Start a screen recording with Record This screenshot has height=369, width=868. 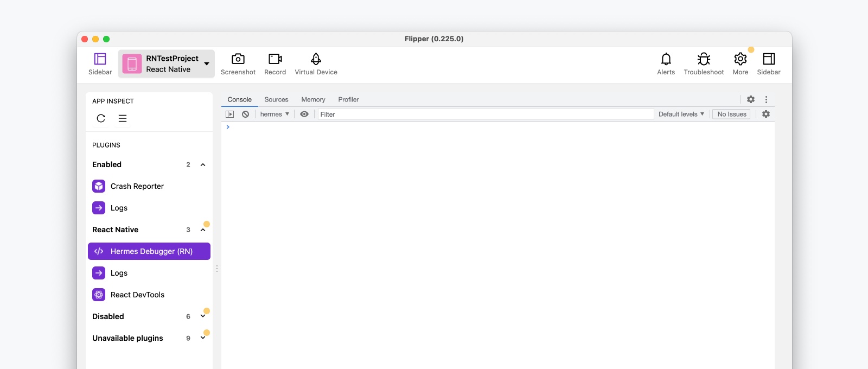[275, 59]
